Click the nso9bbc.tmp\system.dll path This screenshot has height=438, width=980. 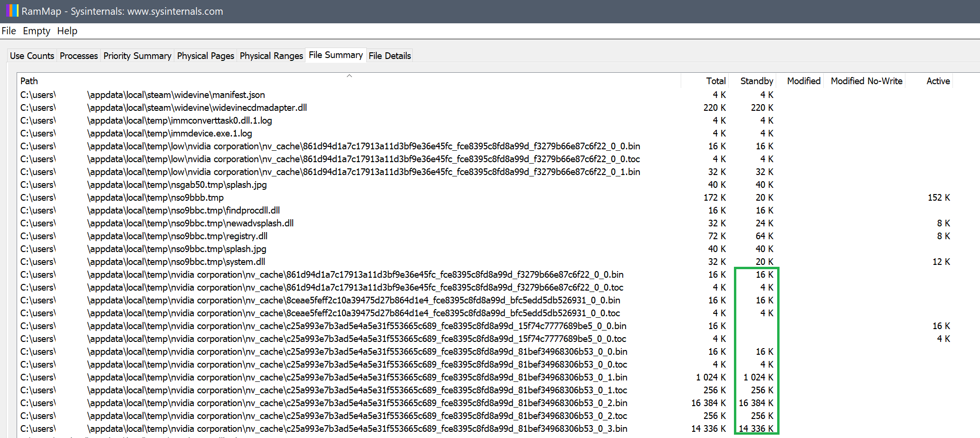click(x=143, y=262)
